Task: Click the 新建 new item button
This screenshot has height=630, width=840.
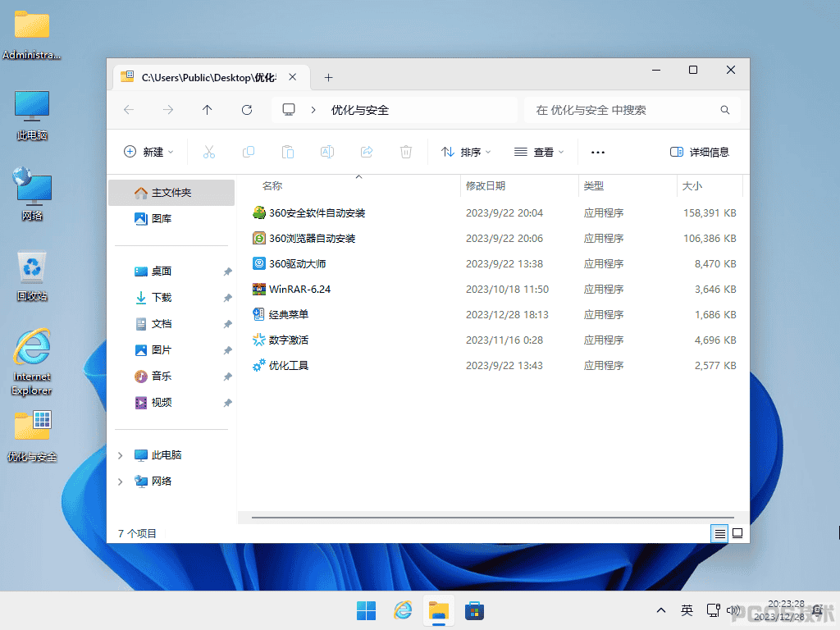Action: tap(148, 152)
